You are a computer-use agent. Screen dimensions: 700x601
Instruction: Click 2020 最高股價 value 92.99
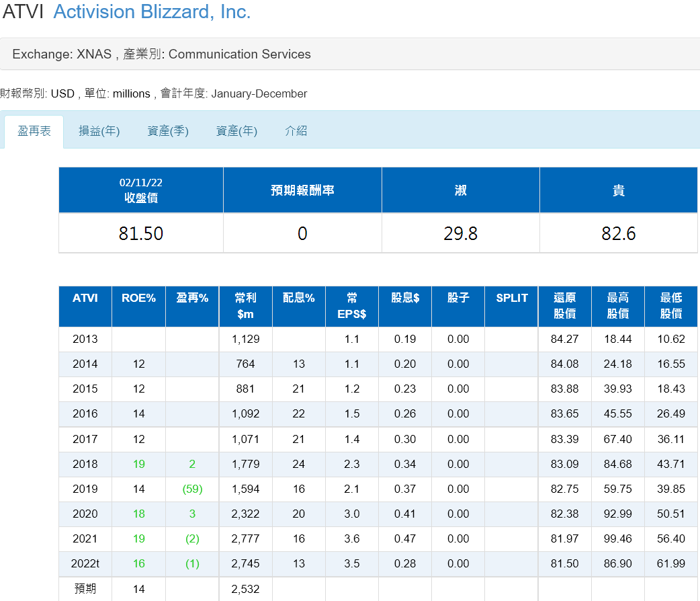tap(618, 514)
